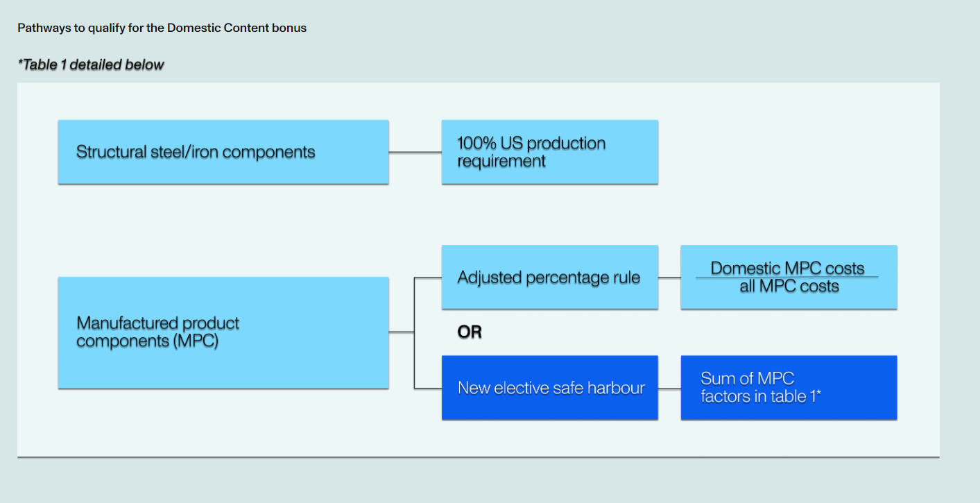The height and width of the screenshot is (503, 980).
Task: Click the 'Sum of MPC factors in table 1' box
Action: coord(789,388)
